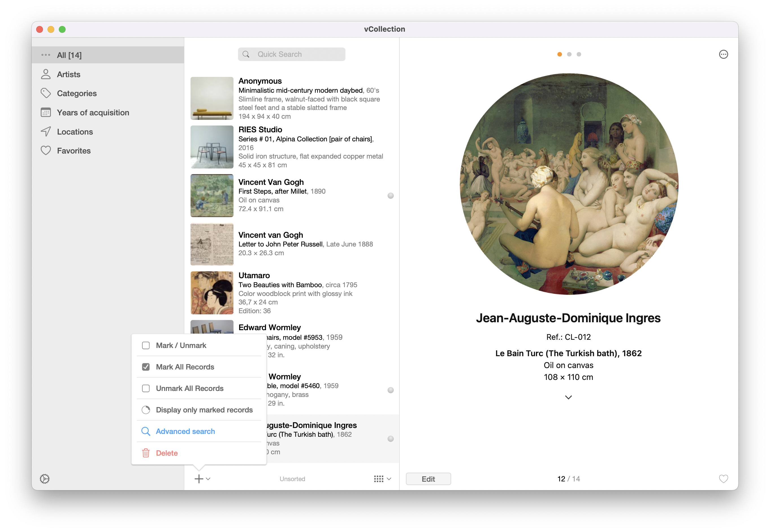Click the Years of acquisition calendar icon

pos(46,113)
